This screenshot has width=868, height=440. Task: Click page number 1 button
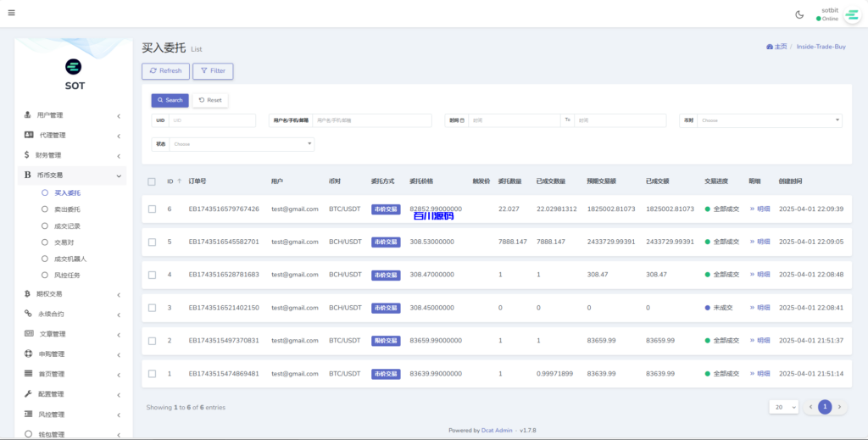pyautogui.click(x=825, y=407)
